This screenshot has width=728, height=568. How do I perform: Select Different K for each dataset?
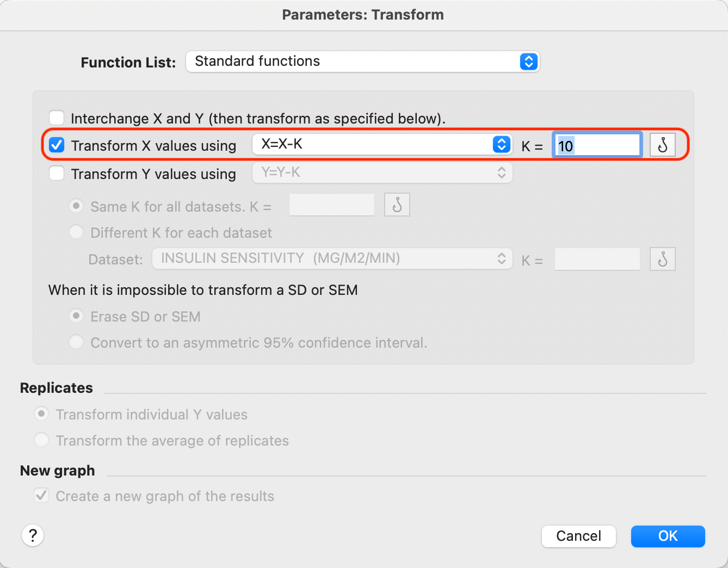pyautogui.click(x=76, y=232)
